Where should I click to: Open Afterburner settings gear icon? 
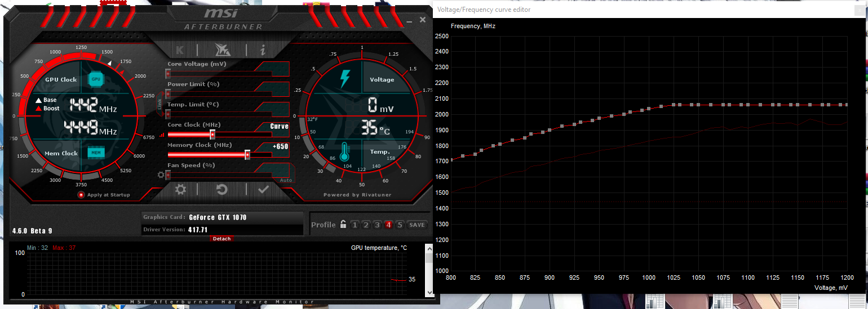click(x=180, y=190)
